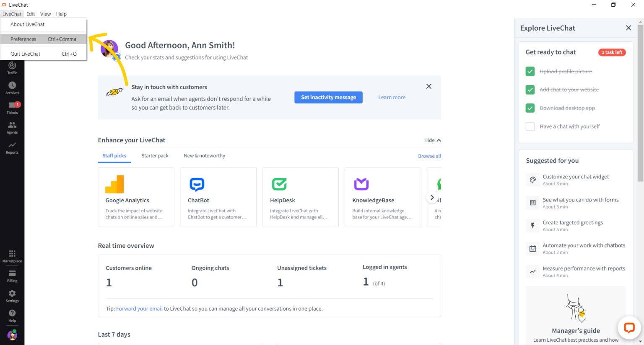Open the Learn more link
The image size is (644, 345).
[x=392, y=97]
